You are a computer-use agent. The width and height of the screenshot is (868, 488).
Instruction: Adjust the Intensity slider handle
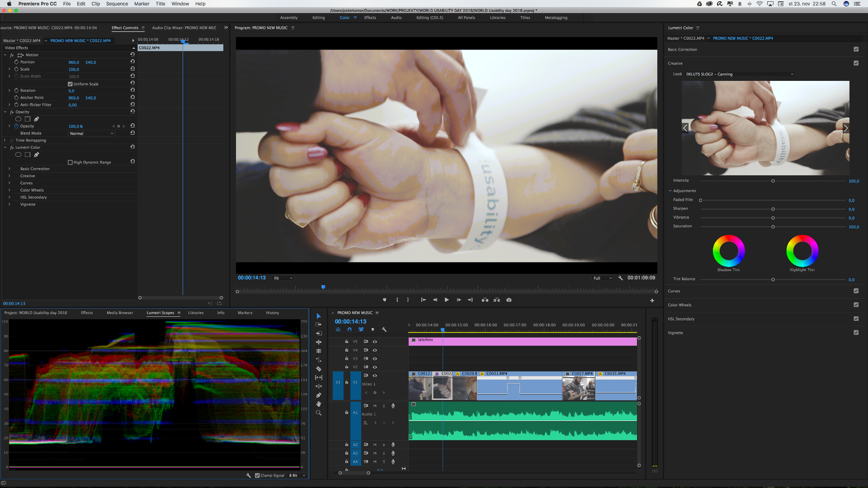(x=773, y=181)
